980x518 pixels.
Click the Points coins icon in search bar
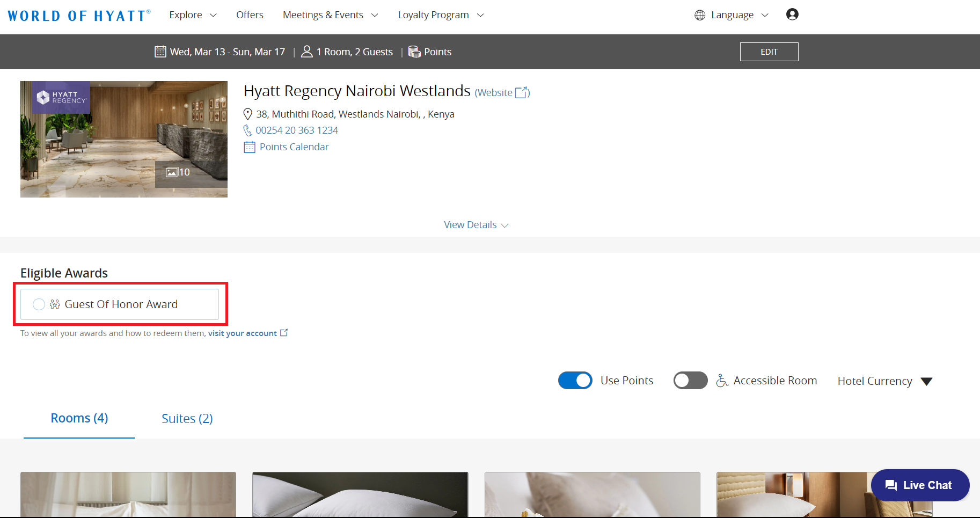(x=414, y=52)
